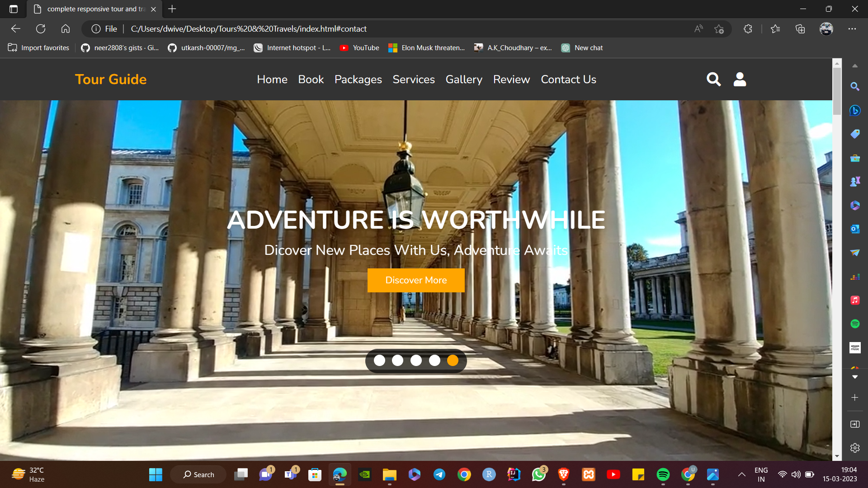Viewport: 868px width, 488px height.
Task: Open the user login profile icon
Action: pos(740,80)
